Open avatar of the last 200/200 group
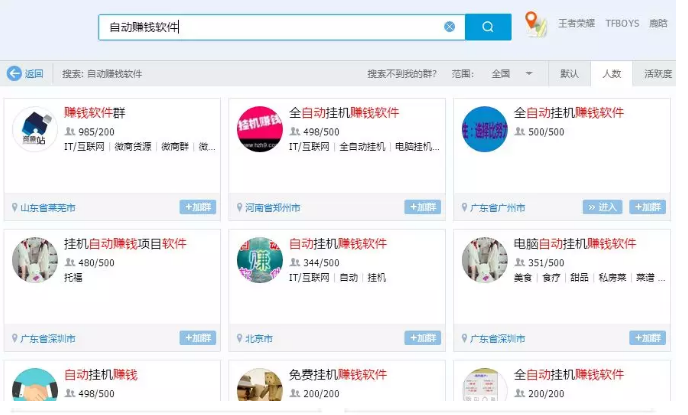Screen dimensions: 688x415 tap(485, 385)
